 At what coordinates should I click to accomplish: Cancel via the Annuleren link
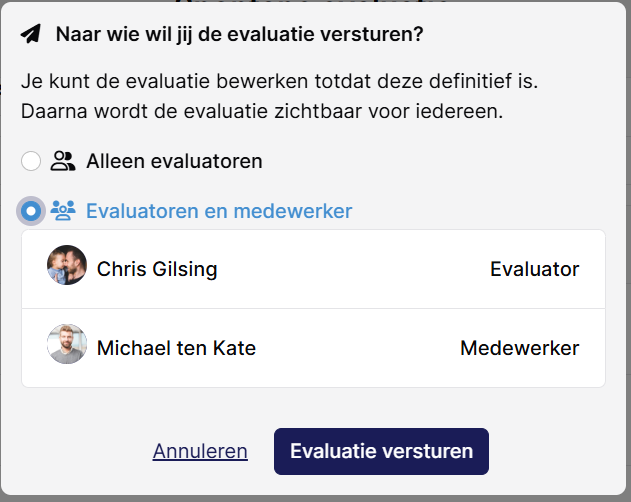200,451
